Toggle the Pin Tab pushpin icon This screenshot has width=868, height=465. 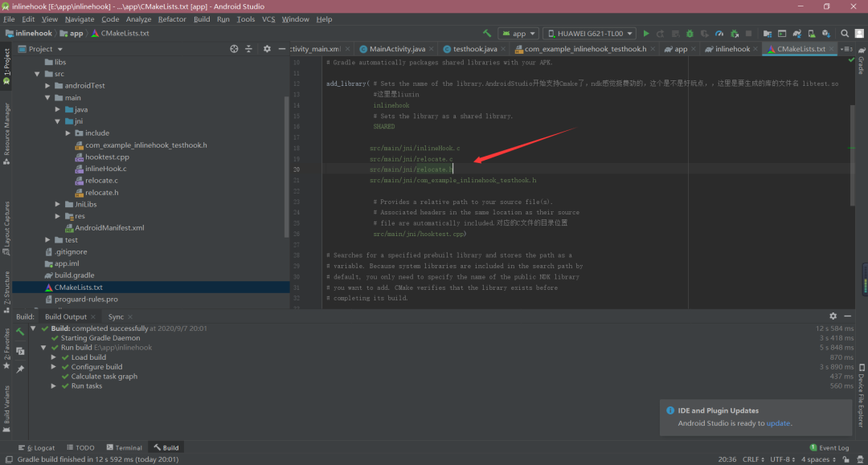click(x=20, y=369)
